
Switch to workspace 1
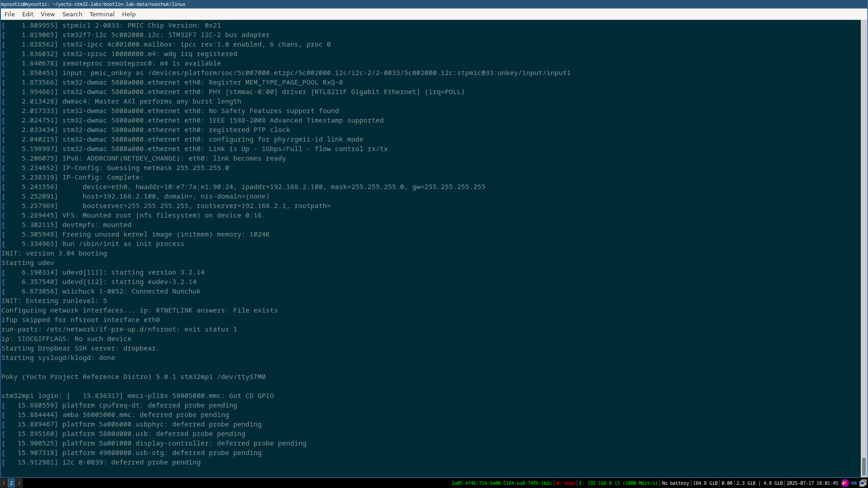pyautogui.click(x=4, y=483)
